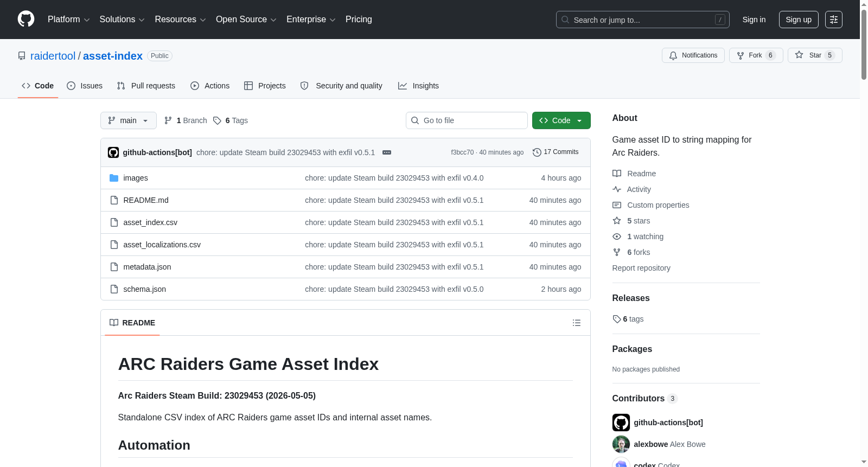
Task: Expand the Platform menu
Action: [x=69, y=20]
